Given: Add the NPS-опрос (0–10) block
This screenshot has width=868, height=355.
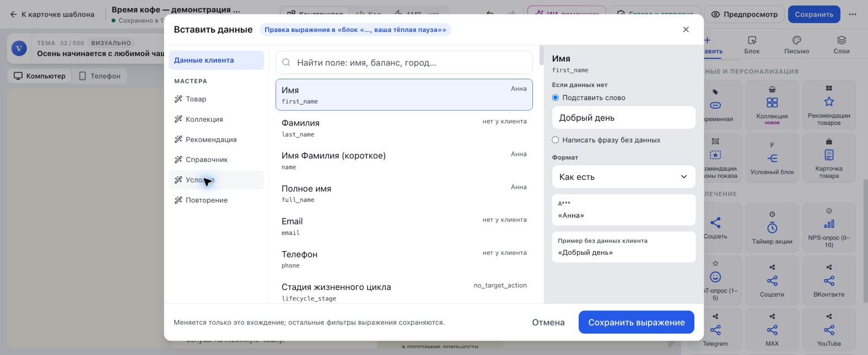Looking at the screenshot, I should (828, 227).
